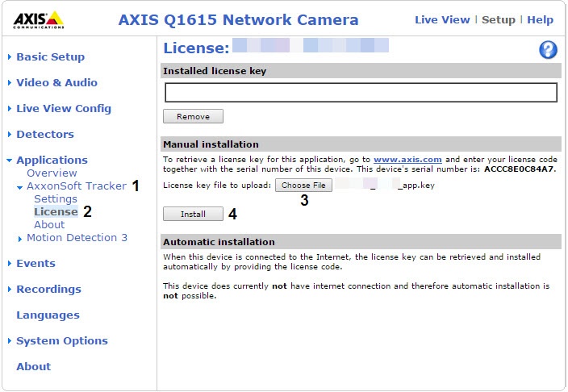Click the installed license key text field

(x=361, y=93)
